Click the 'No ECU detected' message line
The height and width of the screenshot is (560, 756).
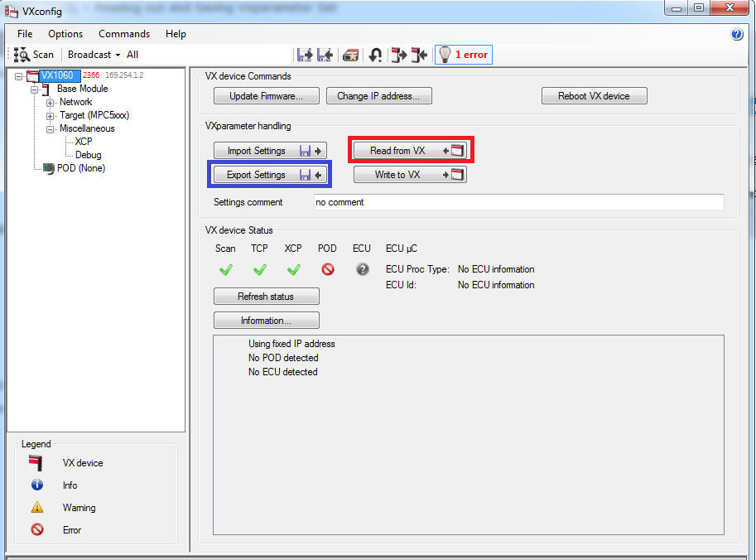coord(283,372)
